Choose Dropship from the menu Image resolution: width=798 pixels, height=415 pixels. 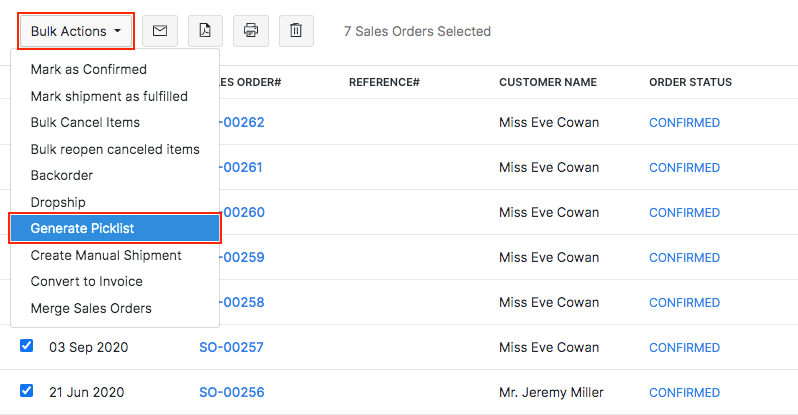(x=59, y=202)
